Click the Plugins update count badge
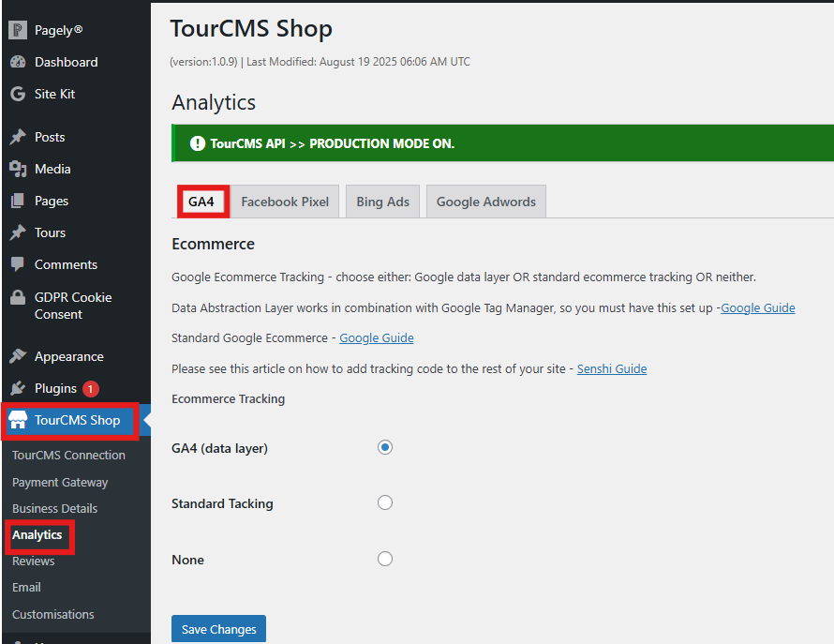The image size is (834, 644). pos(90,388)
